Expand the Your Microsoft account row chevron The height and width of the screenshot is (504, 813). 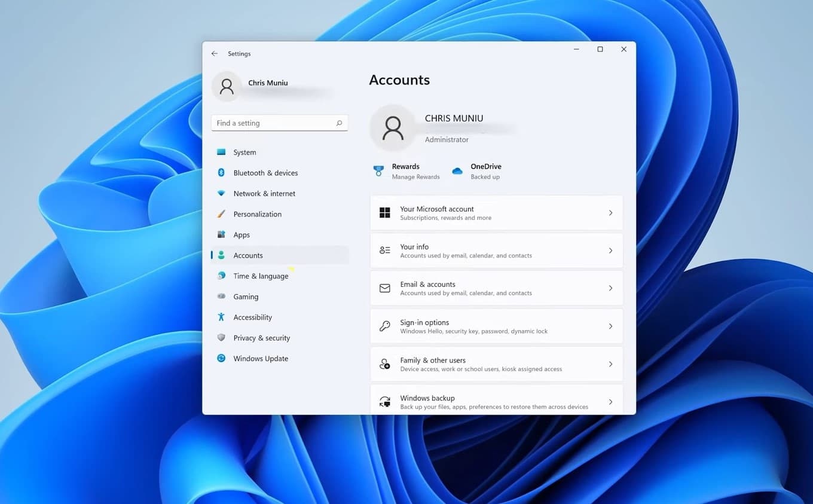tap(610, 212)
